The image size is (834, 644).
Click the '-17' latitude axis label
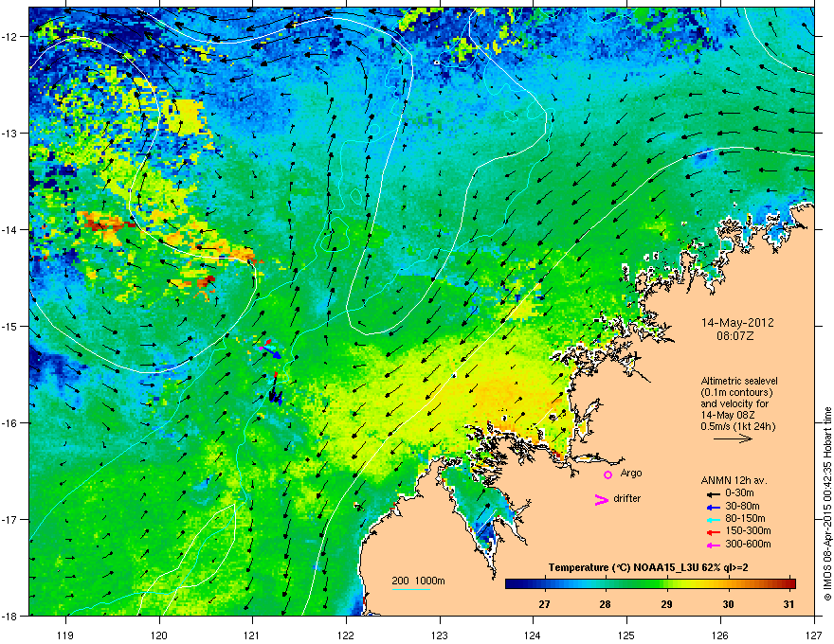(10, 520)
